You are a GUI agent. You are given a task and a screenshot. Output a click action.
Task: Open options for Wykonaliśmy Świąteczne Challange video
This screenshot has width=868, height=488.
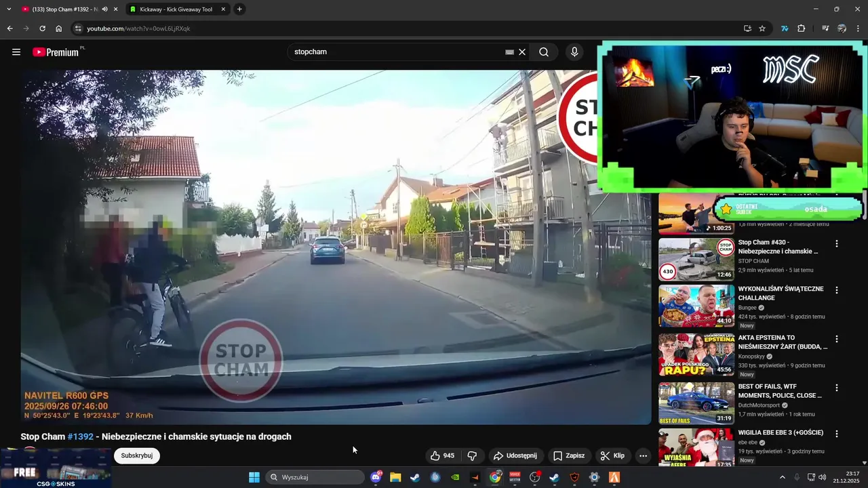pos(837,290)
